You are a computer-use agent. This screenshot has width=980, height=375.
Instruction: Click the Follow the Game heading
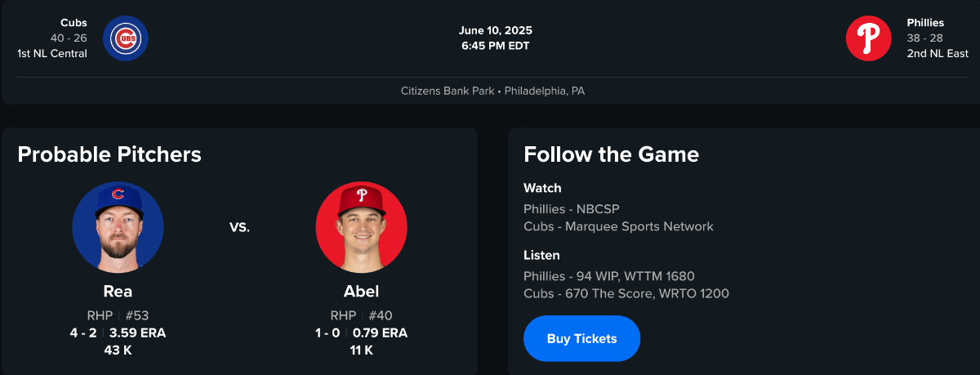[611, 154]
